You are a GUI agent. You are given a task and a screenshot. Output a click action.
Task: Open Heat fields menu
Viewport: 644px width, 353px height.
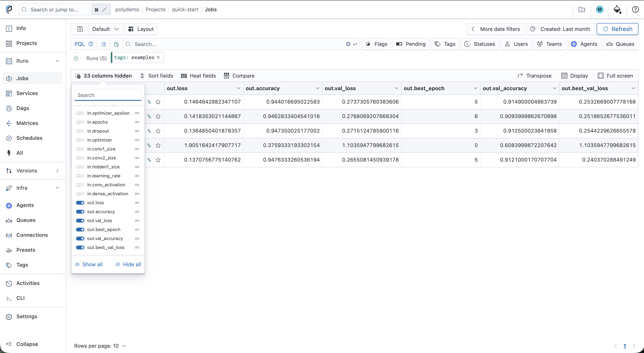click(x=198, y=76)
